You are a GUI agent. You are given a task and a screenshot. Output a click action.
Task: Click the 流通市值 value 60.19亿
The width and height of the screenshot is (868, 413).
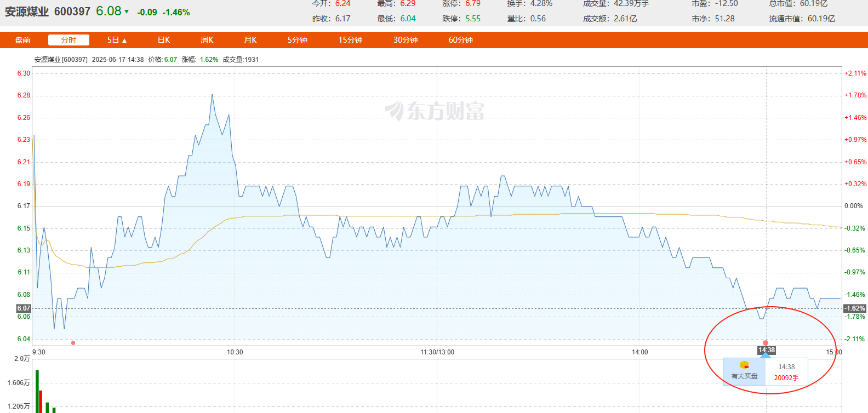821,19
